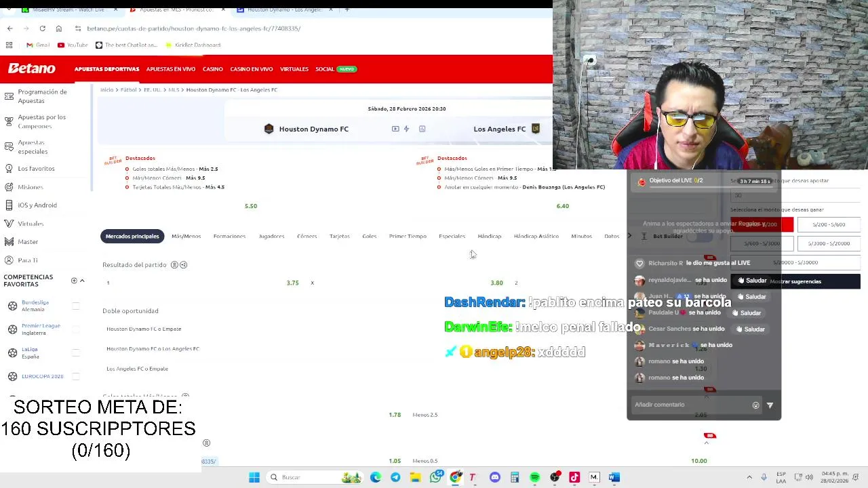Open Spotify from the taskbar
Viewport: 868px width, 488px height.
click(534, 477)
